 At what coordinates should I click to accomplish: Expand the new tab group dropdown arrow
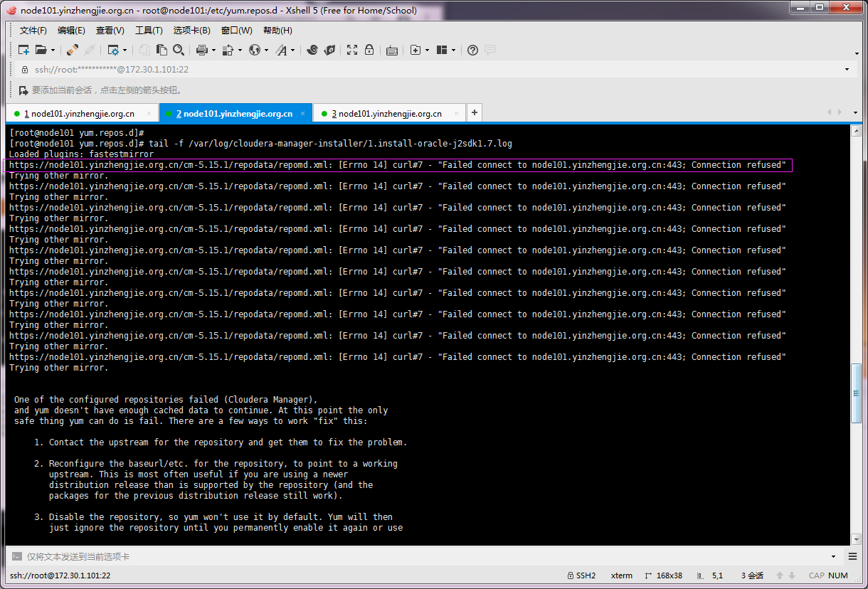tap(427, 51)
